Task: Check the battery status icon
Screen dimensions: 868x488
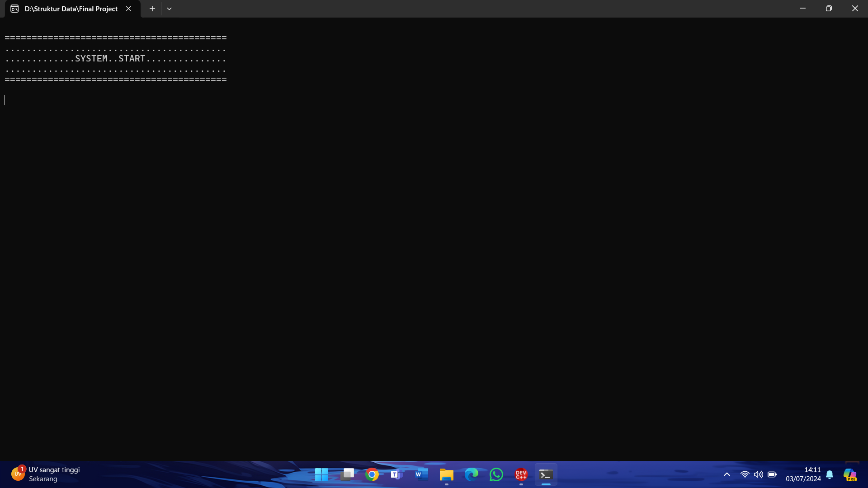Action: [772, 474]
